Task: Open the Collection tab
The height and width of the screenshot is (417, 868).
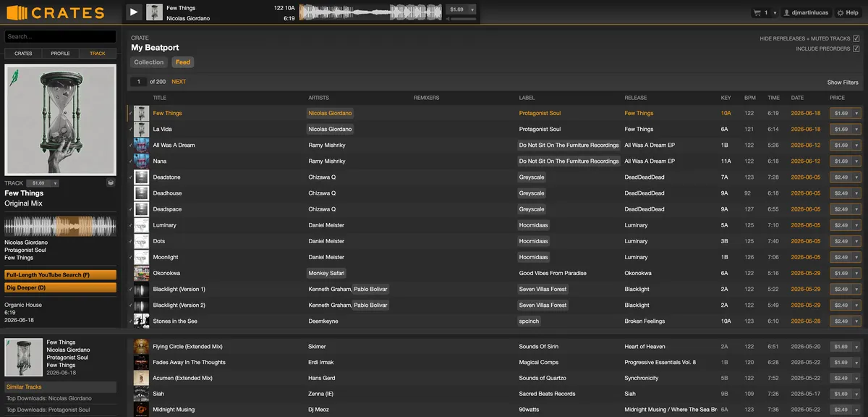Action: pos(149,62)
